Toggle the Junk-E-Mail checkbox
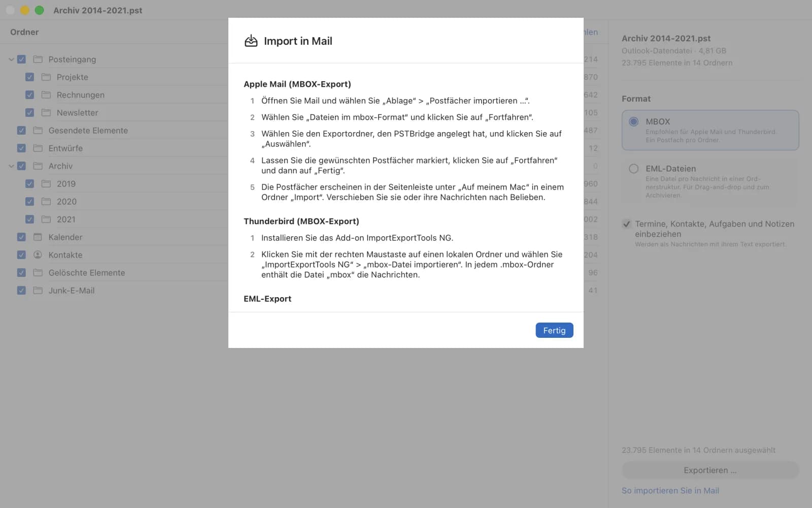Screen dimensions: 812x508 (x=21, y=291)
